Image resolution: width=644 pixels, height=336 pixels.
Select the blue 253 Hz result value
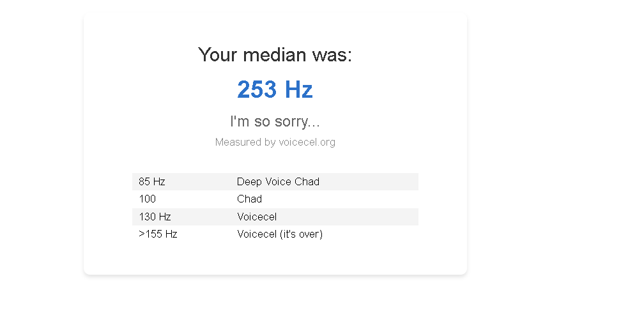[275, 89]
